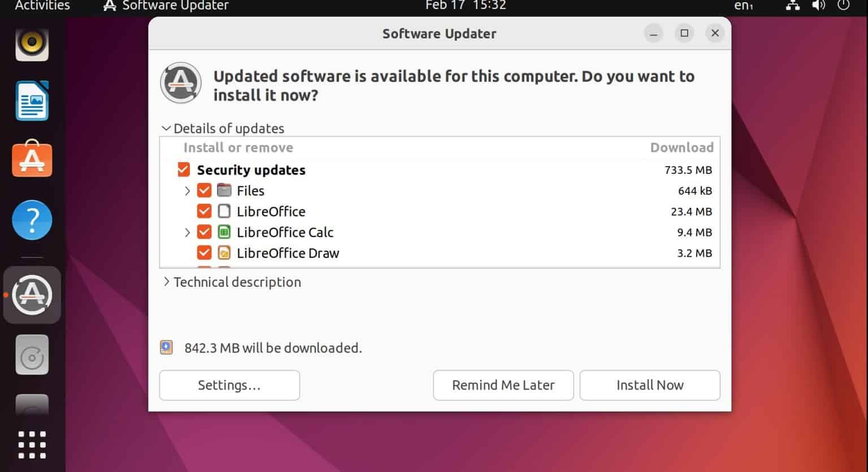Select the Software Updater icon in dock
Image resolution: width=868 pixels, height=472 pixels.
pyautogui.click(x=32, y=295)
